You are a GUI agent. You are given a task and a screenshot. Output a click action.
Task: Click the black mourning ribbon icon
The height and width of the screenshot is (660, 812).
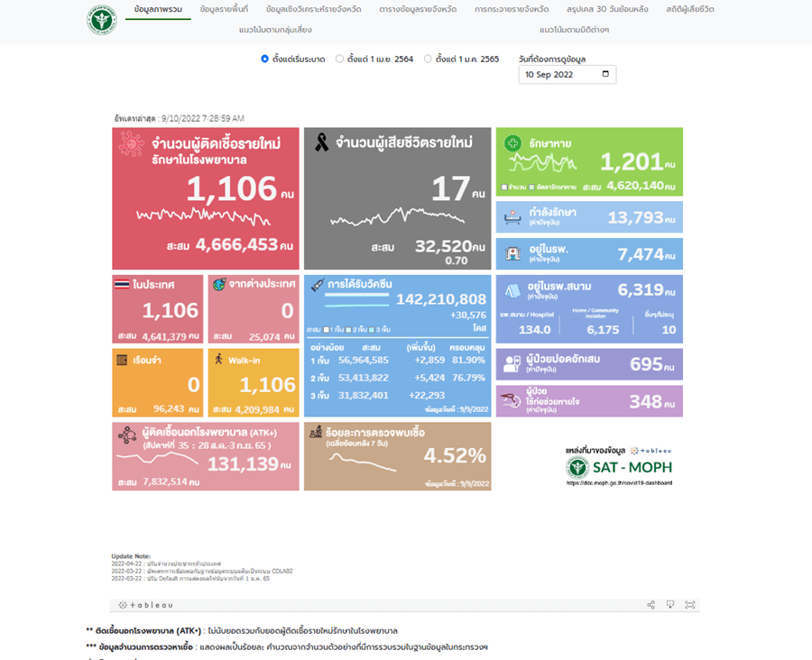click(x=320, y=142)
